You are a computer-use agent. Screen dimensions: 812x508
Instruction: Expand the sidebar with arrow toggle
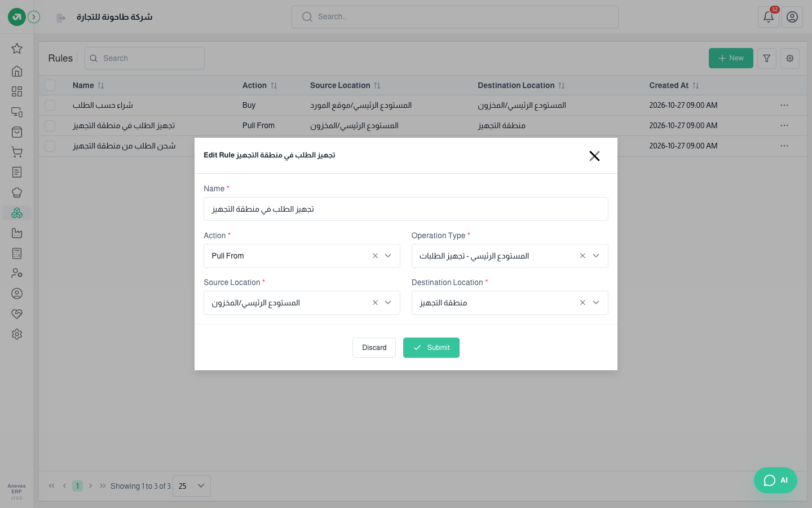[34, 17]
